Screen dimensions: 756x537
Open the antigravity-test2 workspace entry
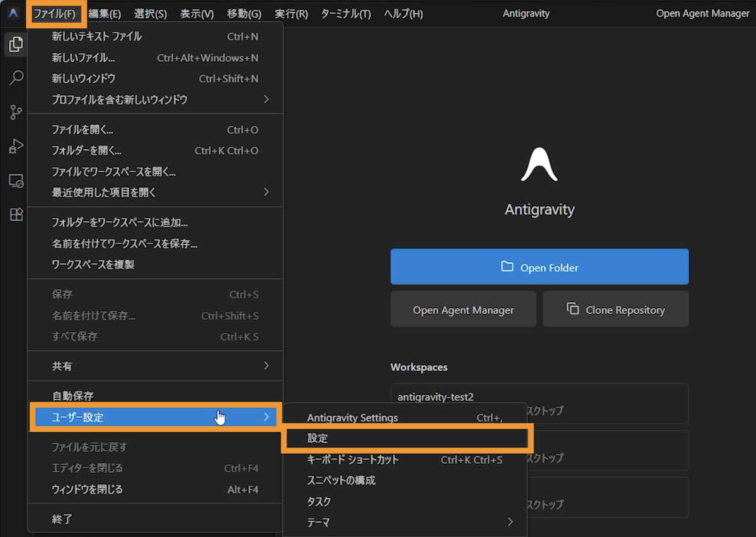pos(435,397)
